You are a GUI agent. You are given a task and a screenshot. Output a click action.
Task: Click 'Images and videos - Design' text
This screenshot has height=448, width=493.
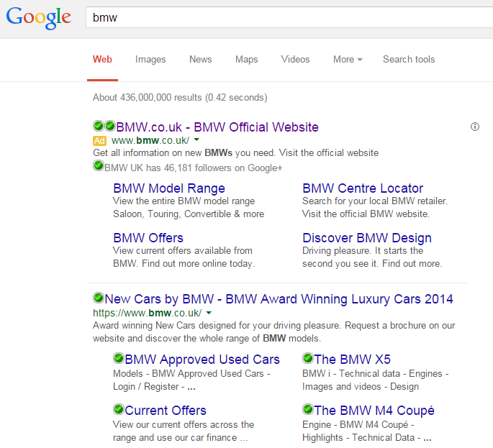coord(361,386)
